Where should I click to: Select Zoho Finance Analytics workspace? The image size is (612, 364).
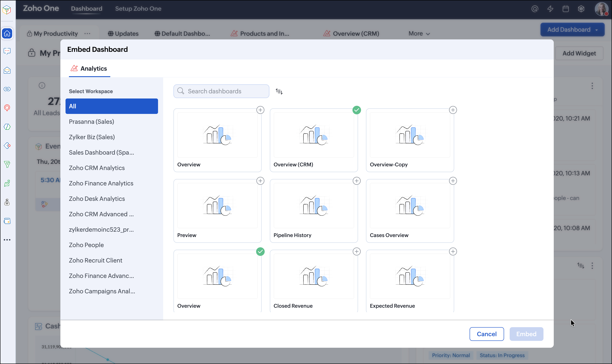(112, 183)
